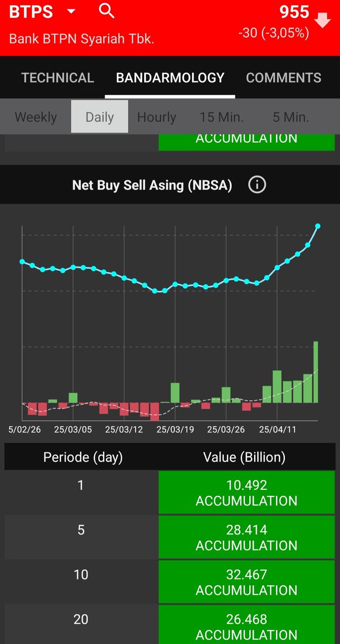Click the 955 last price

[x=294, y=12]
